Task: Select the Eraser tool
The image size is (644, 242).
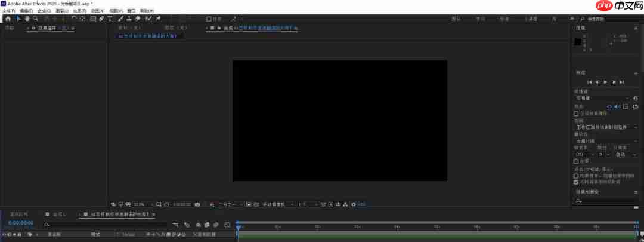Action: coord(138,19)
